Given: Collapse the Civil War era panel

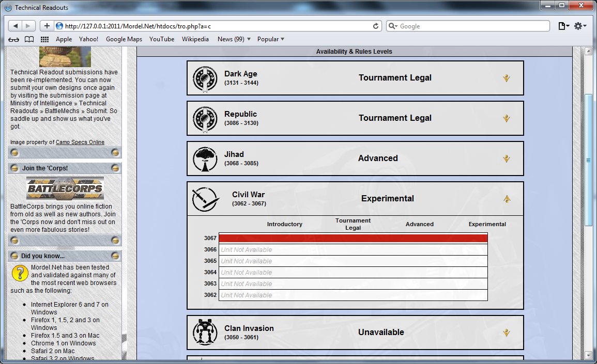Looking at the screenshot, I should pos(507,199).
